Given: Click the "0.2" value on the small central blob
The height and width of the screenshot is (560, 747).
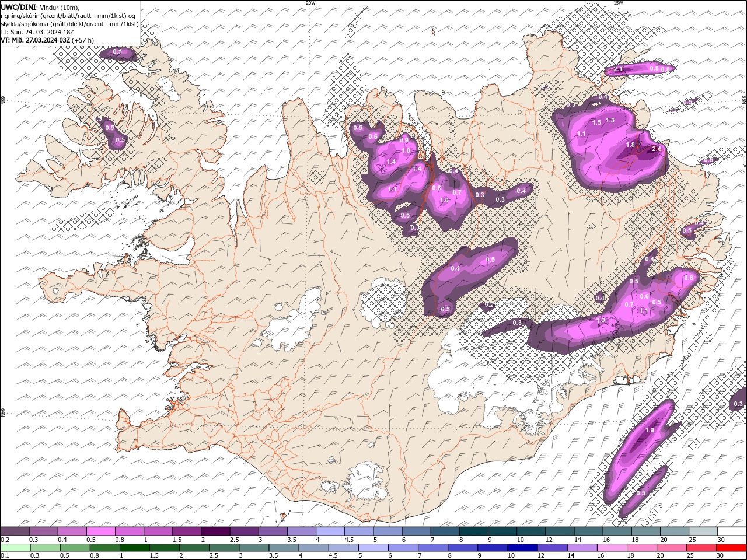Looking at the screenshot, I should pyautogui.click(x=489, y=305).
